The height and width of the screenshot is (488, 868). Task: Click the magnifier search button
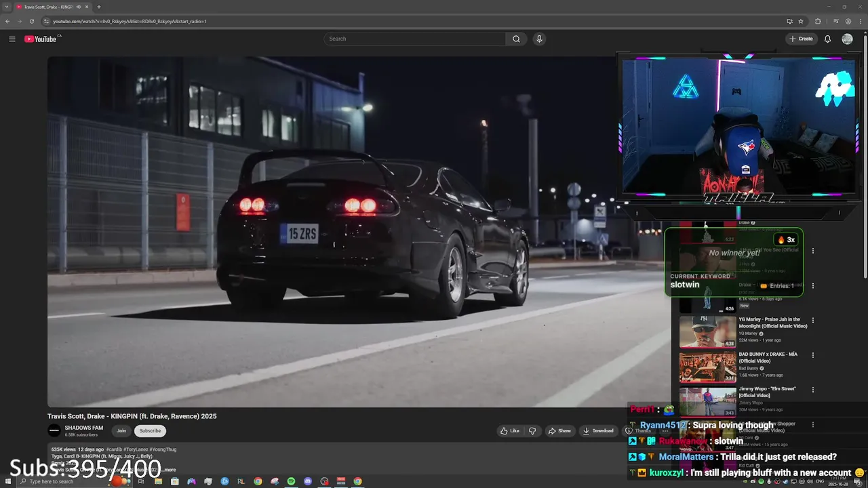[x=516, y=39]
